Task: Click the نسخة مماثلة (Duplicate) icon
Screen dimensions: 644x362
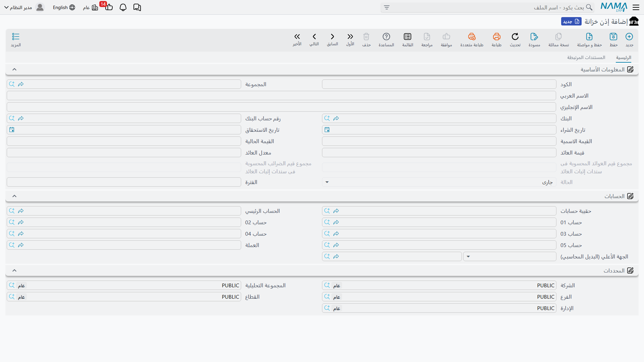Action: tap(558, 37)
